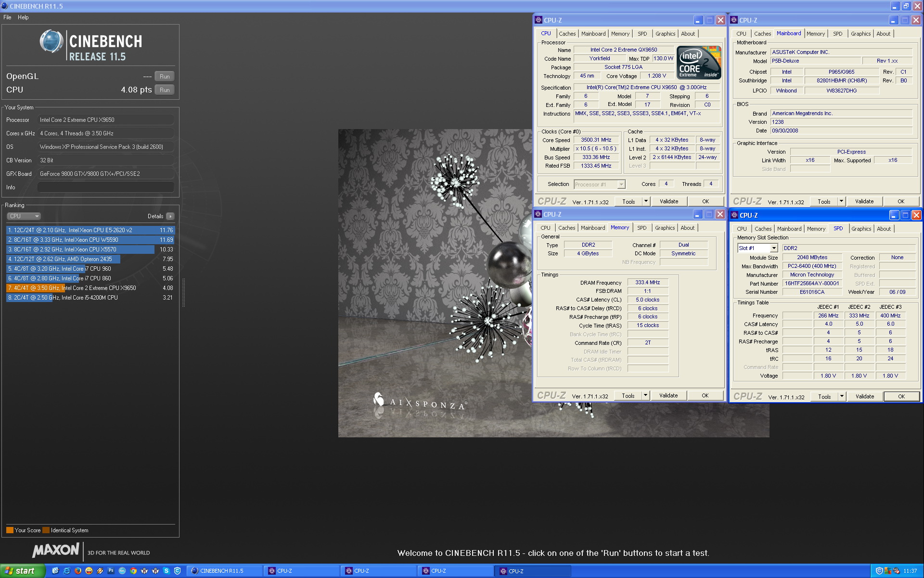Click OK in CPU-Z SPD window

(x=901, y=396)
